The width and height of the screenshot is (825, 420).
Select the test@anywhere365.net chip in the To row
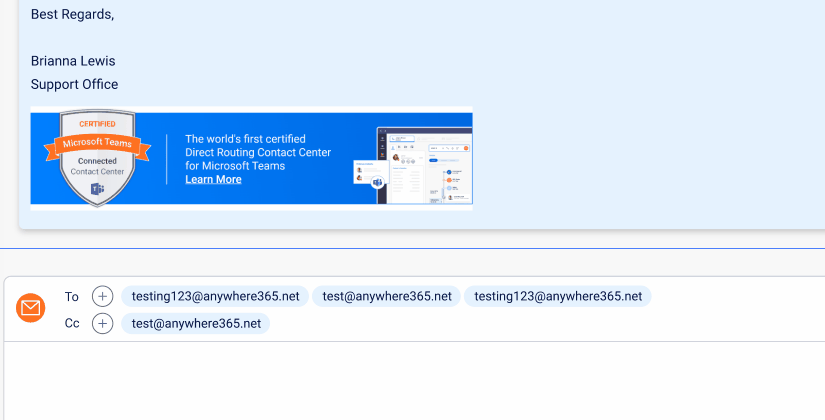click(387, 296)
